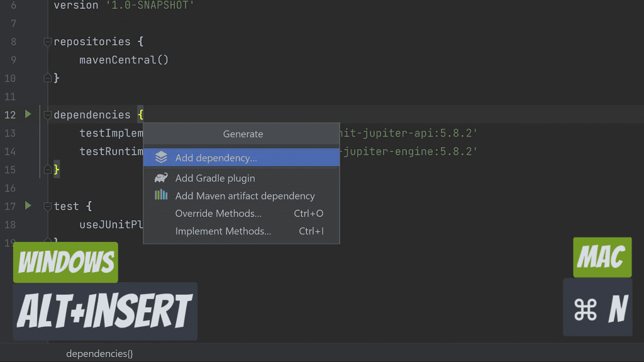644x362 pixels.
Task: Click the stacked-layers Add dependency icon
Action: point(162,158)
